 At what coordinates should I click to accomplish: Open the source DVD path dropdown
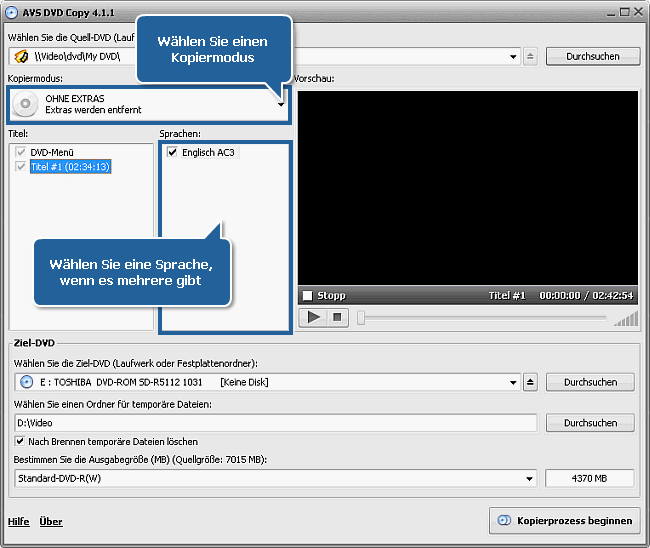[x=513, y=57]
